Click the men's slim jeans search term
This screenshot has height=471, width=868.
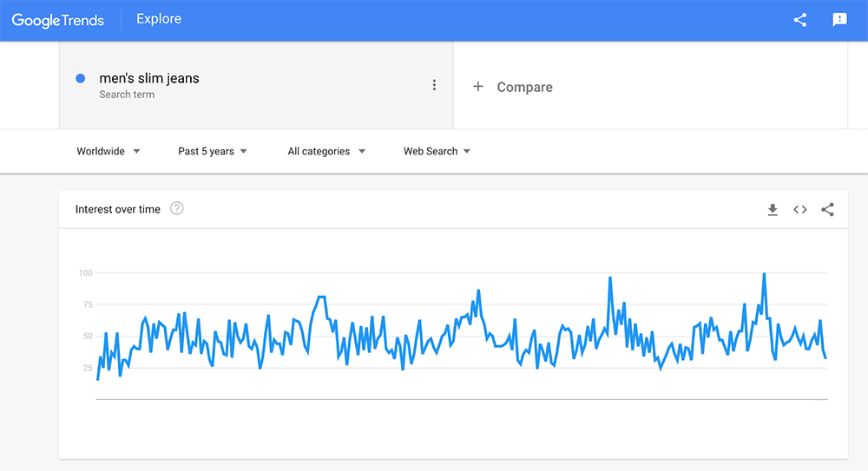point(149,78)
